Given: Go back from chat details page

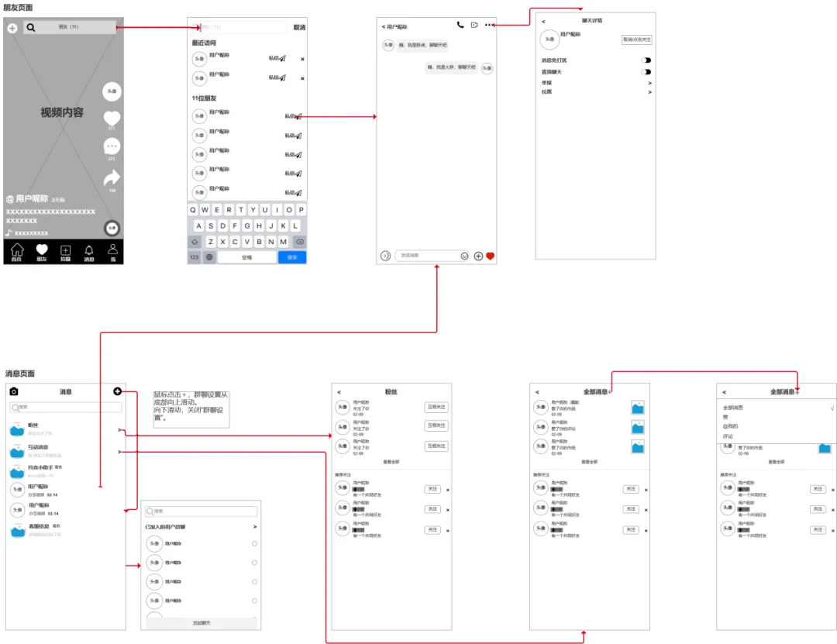Looking at the screenshot, I should [x=543, y=22].
